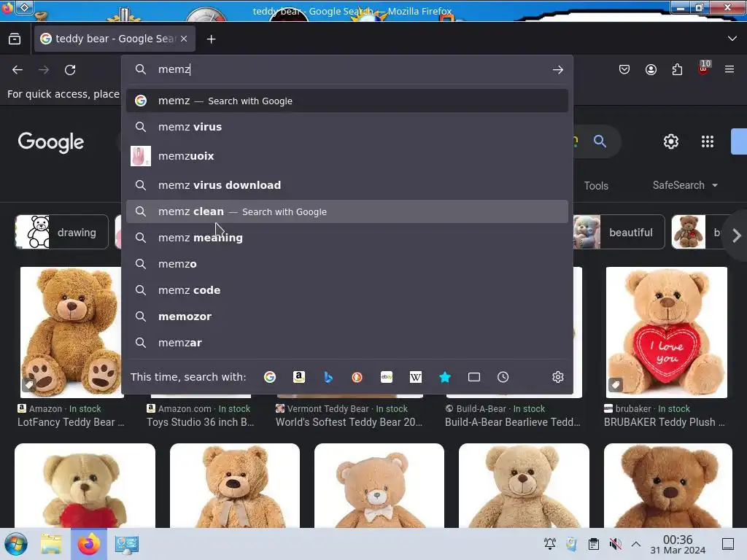Search this time with DuckDuckGo icon
Image resolution: width=747 pixels, height=560 pixels.
tap(357, 377)
